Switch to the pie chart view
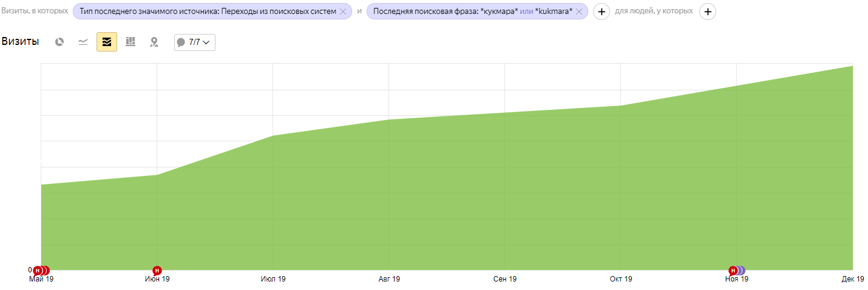This screenshot has width=868, height=290. pos(59,42)
